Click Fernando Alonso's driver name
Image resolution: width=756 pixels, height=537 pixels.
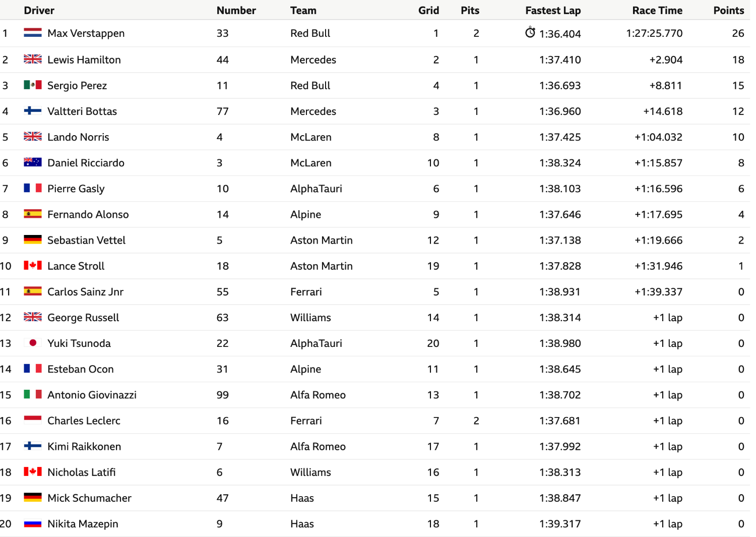tap(88, 214)
